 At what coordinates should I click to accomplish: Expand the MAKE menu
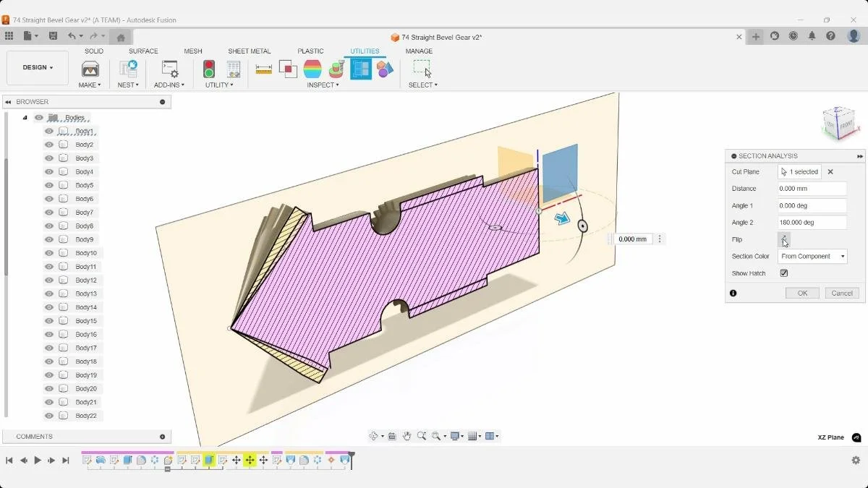[90, 85]
